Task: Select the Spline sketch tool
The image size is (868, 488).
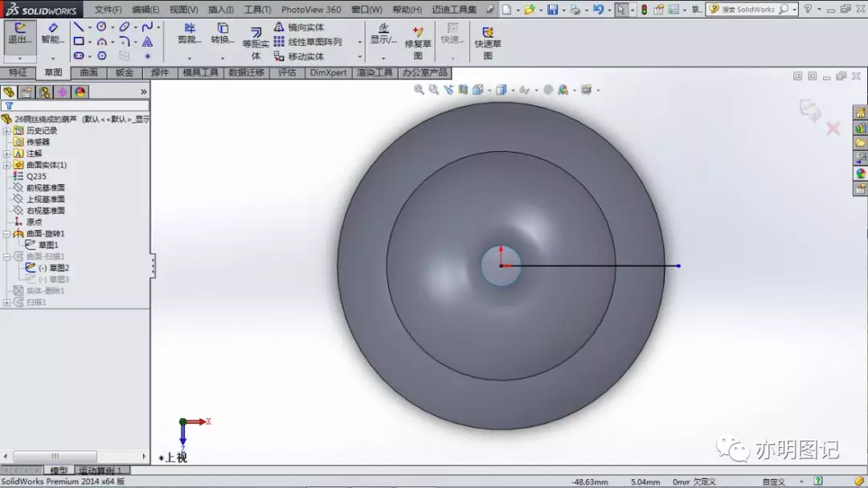Action: click(147, 27)
